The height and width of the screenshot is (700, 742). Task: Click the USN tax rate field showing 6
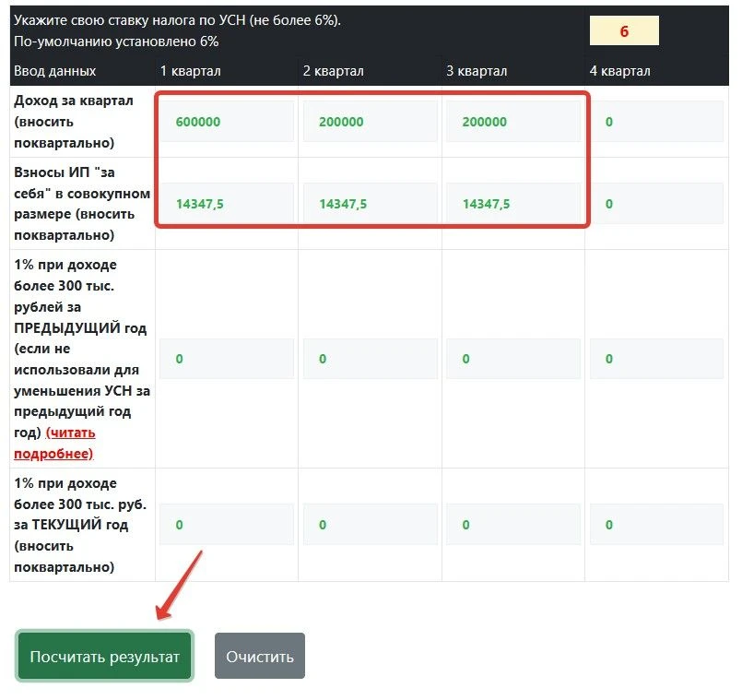624,30
